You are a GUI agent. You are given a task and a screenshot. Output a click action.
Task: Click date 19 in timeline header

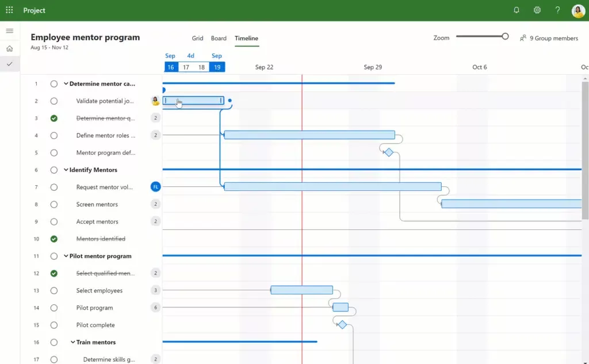(x=217, y=67)
